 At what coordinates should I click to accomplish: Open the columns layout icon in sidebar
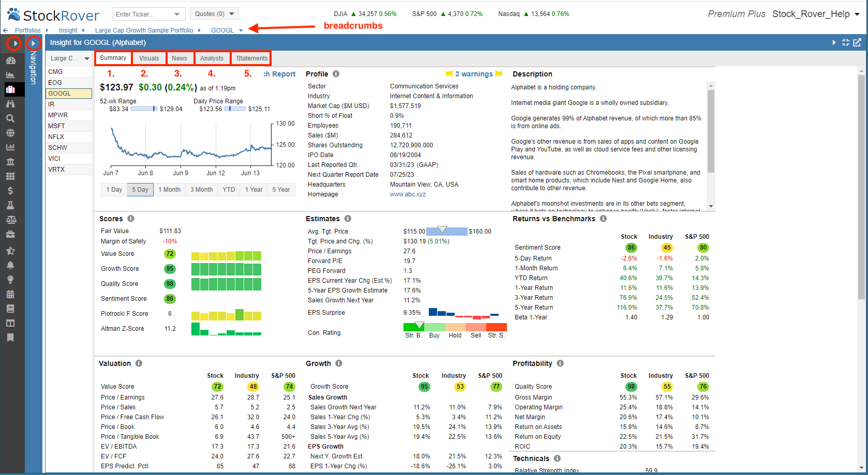pos(10,323)
